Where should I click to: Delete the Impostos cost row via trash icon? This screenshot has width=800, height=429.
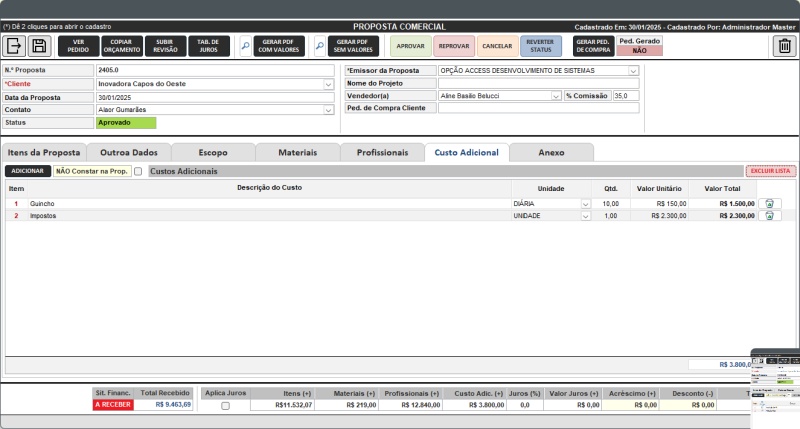pyautogui.click(x=770, y=215)
